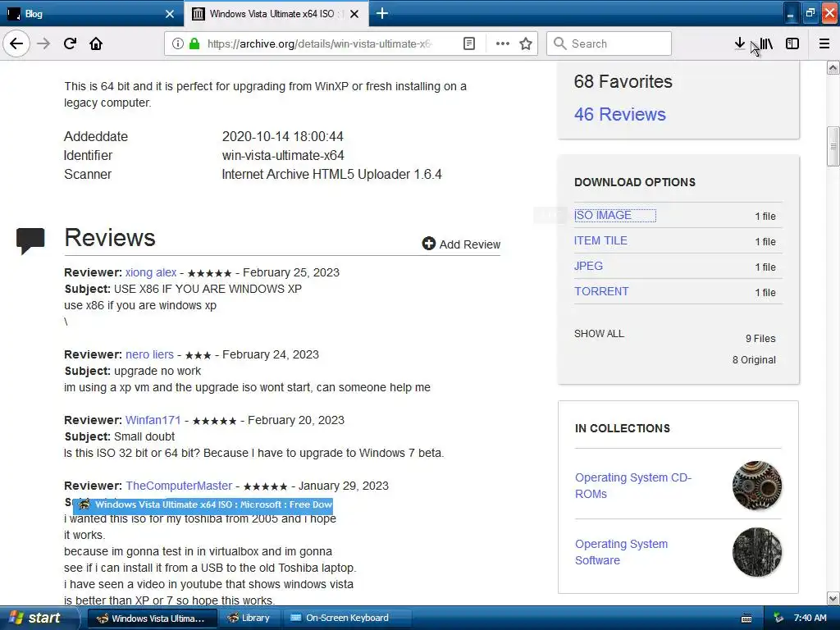Download via the TORRENT link
Viewport: 840px width, 630px height.
click(601, 291)
